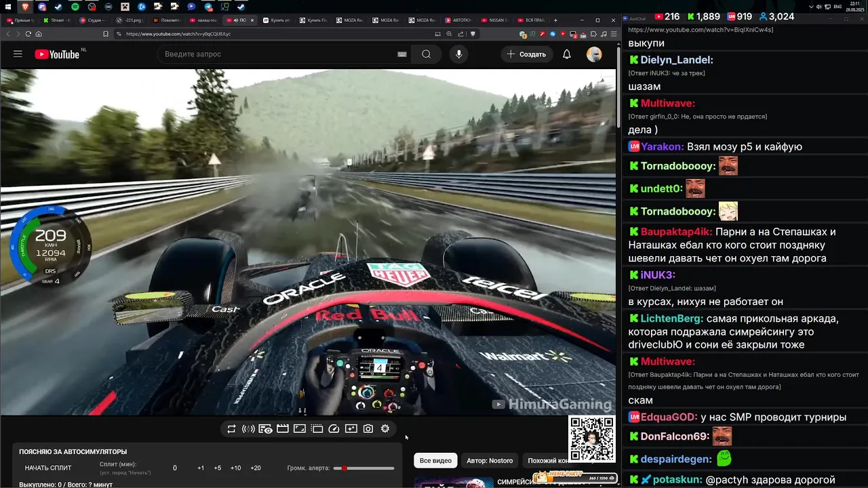
Task: Open Windows Start menu
Action: click(x=9, y=7)
